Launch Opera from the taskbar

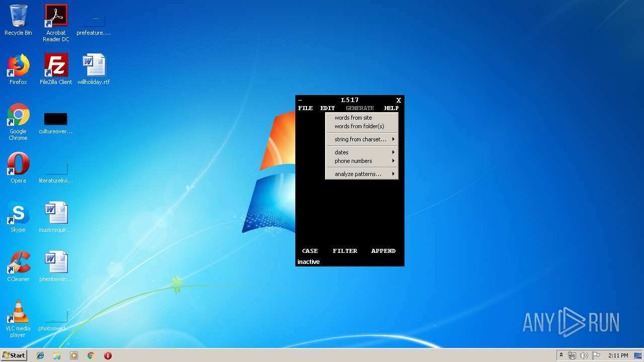tap(108, 355)
